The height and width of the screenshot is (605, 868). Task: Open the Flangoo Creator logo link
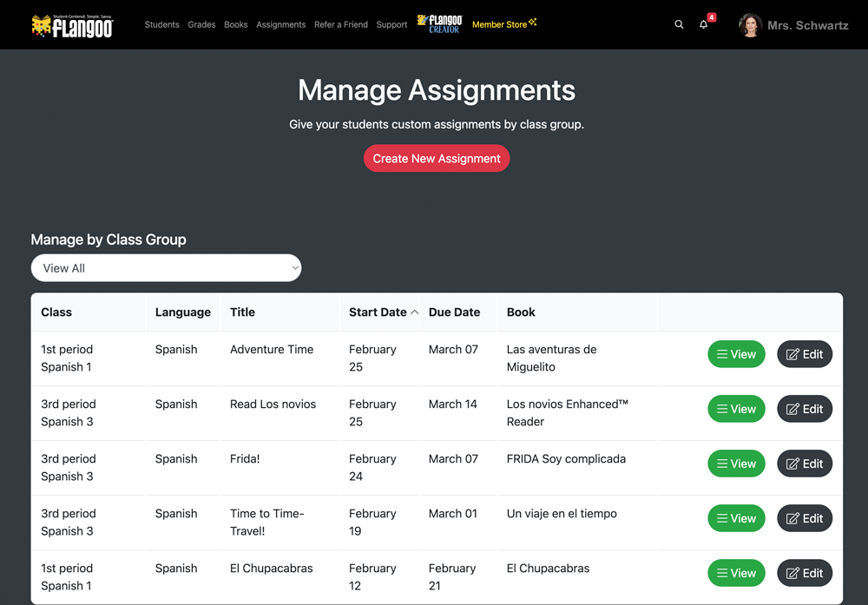pos(440,24)
